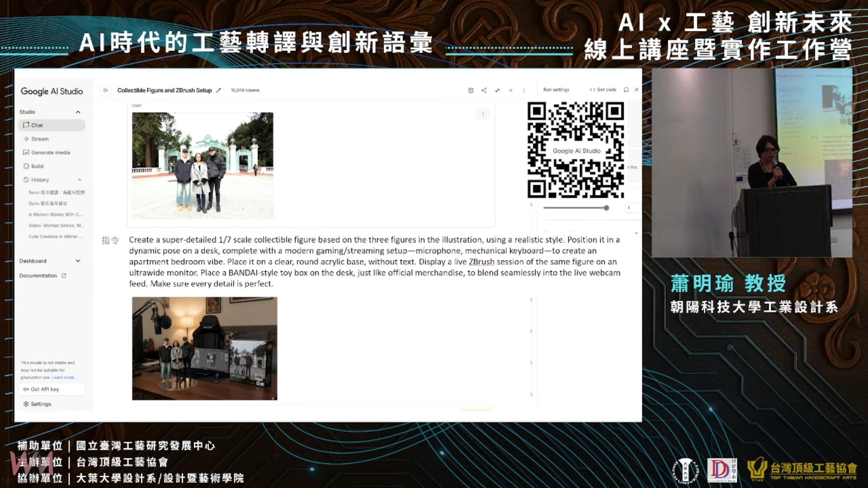This screenshot has width=868, height=488.
Task: Click the Run settings heading
Action: (x=556, y=89)
